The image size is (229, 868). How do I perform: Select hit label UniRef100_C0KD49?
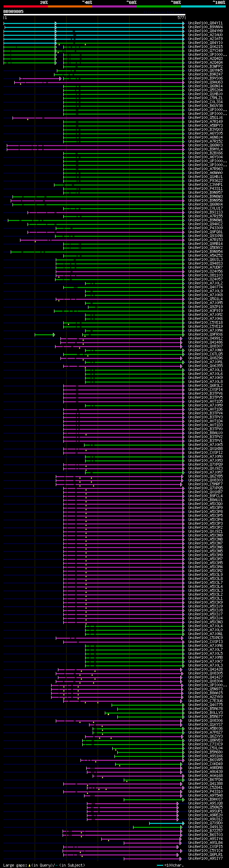[x=205, y=764]
